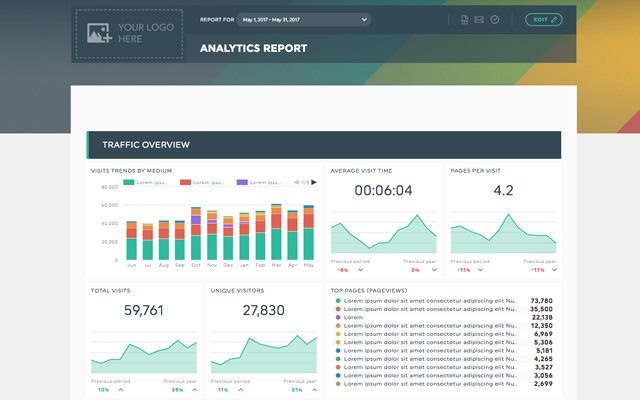Click the image-plus icon in logo box
640x400 pixels.
pos(99,33)
